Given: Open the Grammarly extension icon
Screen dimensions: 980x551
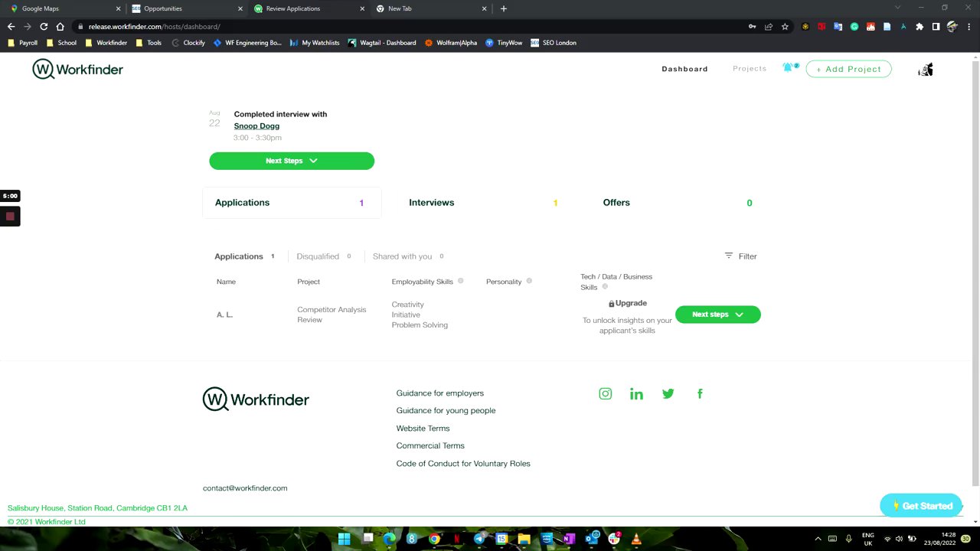Looking at the screenshot, I should 854,27.
